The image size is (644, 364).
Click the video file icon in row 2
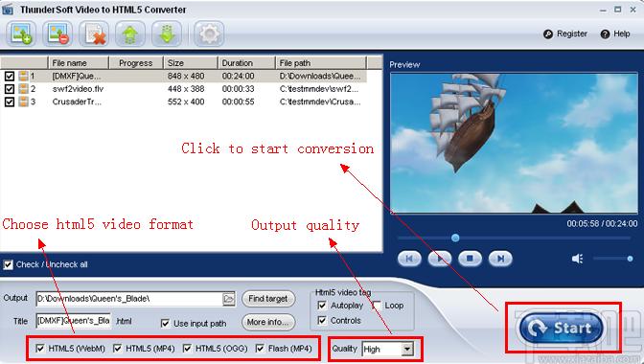click(x=23, y=89)
